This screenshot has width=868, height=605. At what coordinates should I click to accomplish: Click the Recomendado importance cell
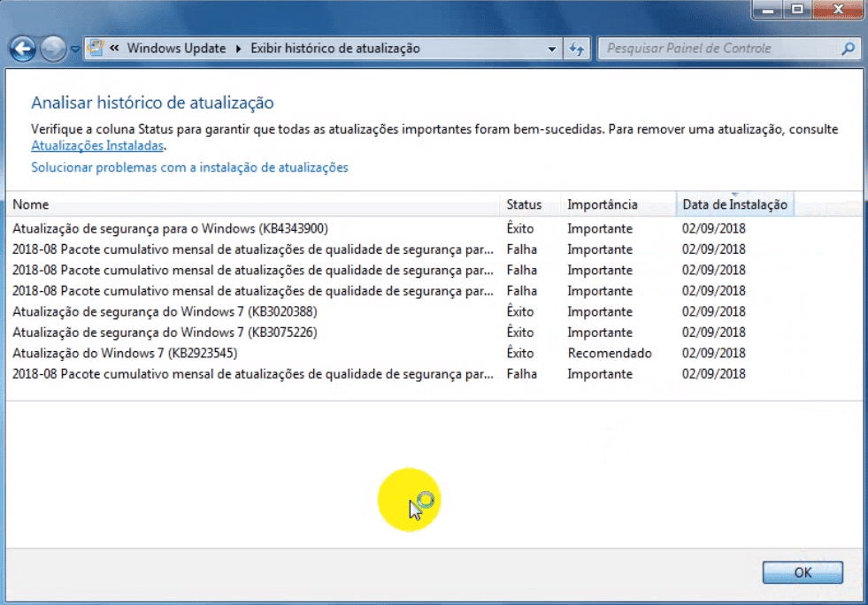pos(610,353)
